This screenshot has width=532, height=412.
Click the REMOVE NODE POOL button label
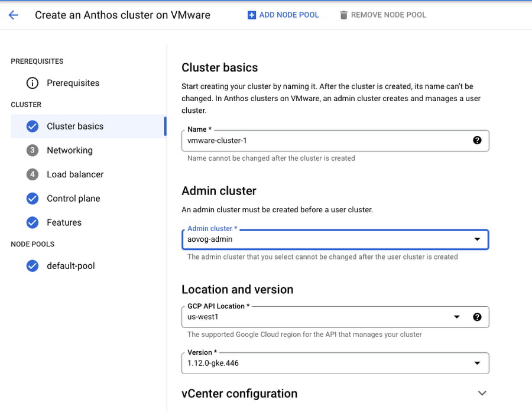tap(388, 15)
